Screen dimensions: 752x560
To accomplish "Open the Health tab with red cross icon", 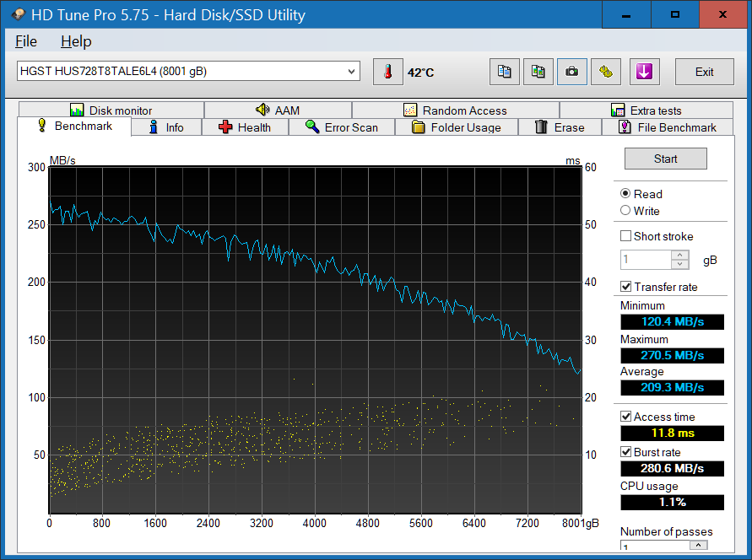I will click(x=245, y=127).
